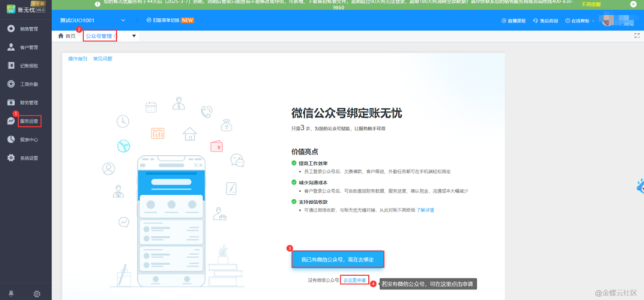Expand the 测试GUO1001 account dropdown
The height and width of the screenshot is (300, 644).
pyautogui.click(x=123, y=20)
